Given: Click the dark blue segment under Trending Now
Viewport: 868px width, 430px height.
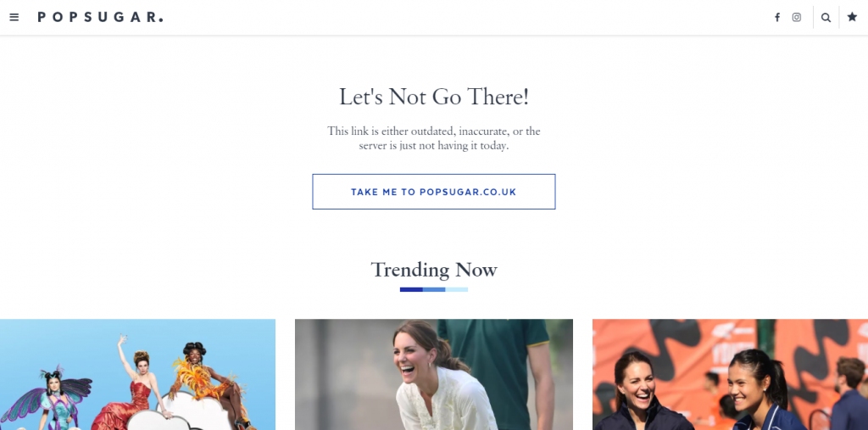Looking at the screenshot, I should tap(411, 289).
